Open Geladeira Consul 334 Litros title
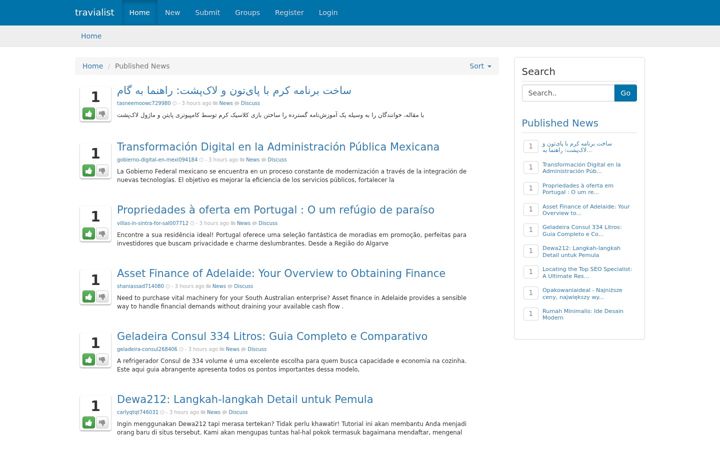 272,336
